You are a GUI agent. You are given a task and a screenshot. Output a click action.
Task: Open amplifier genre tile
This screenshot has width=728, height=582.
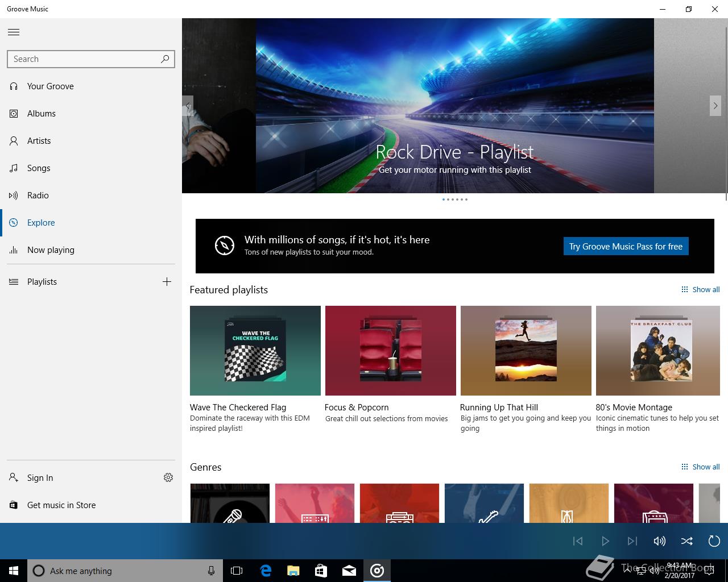coord(653,503)
